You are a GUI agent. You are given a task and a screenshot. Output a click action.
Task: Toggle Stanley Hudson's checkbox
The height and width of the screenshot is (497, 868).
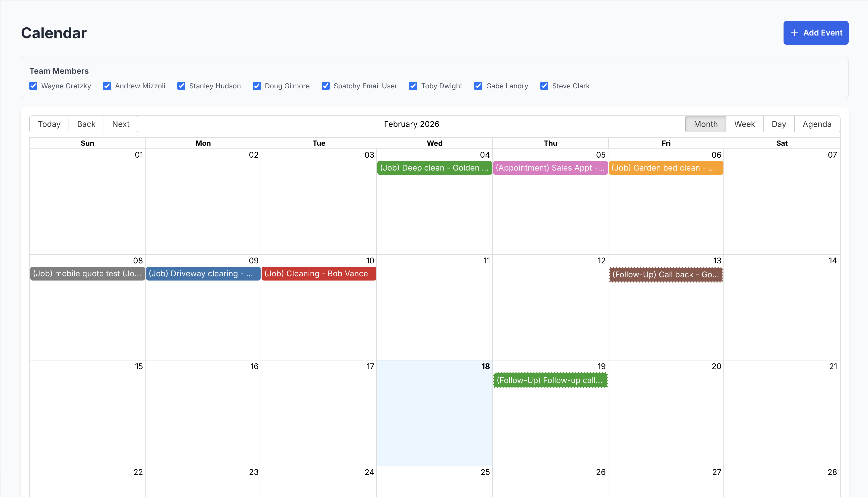point(181,86)
